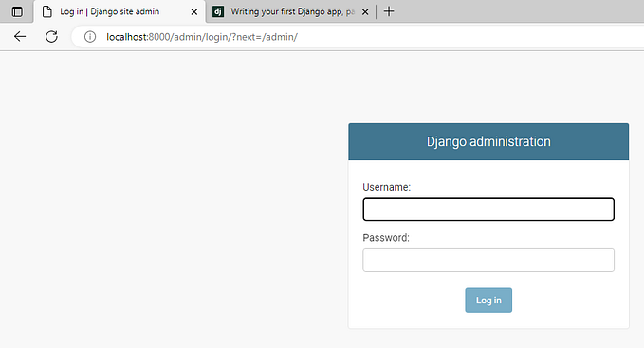Focus the Username input field
This screenshot has width=644, height=348.
coord(488,210)
